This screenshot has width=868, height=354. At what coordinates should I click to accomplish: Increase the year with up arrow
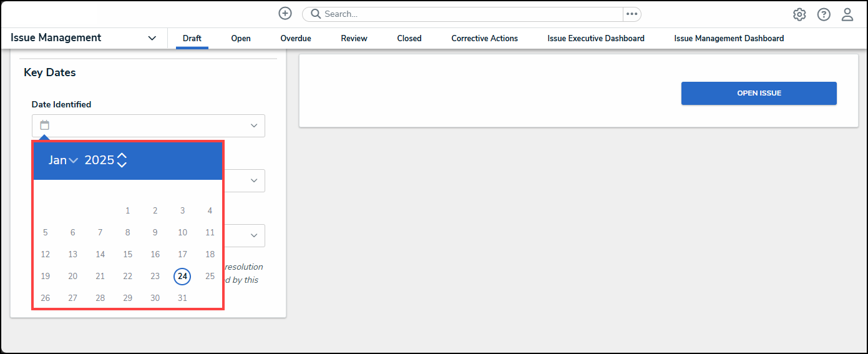[122, 155]
